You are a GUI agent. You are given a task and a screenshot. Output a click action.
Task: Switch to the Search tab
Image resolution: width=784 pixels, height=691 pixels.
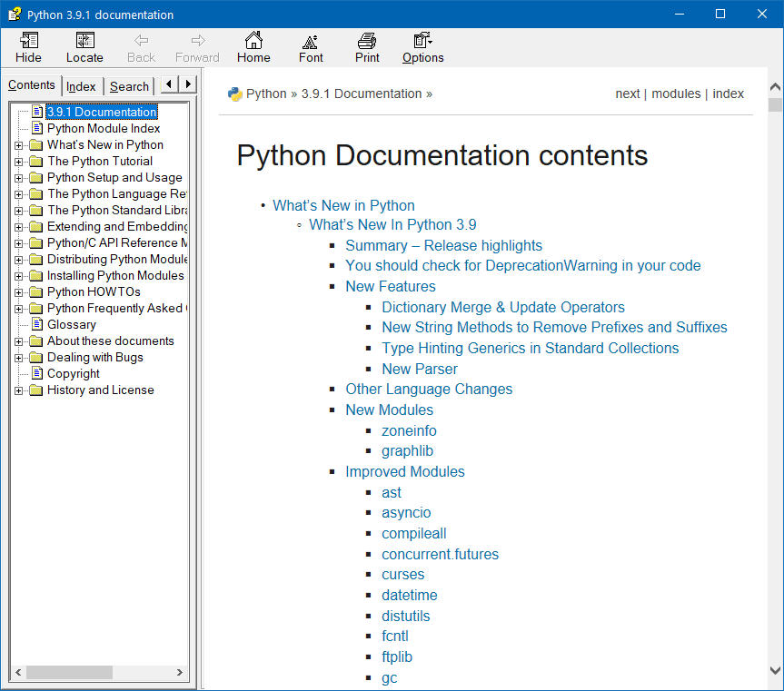point(130,87)
